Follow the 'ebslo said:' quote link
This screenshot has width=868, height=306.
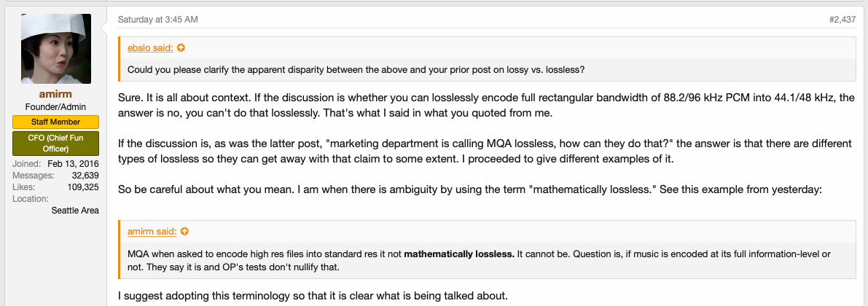point(150,48)
